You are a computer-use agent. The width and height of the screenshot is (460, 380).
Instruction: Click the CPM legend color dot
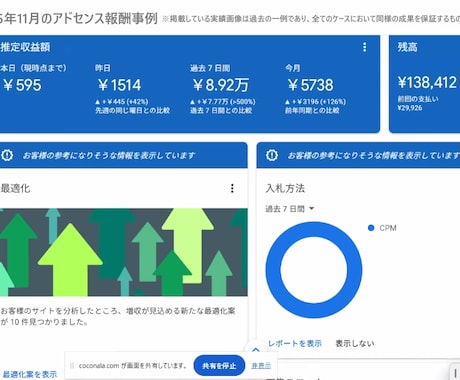tap(371, 228)
